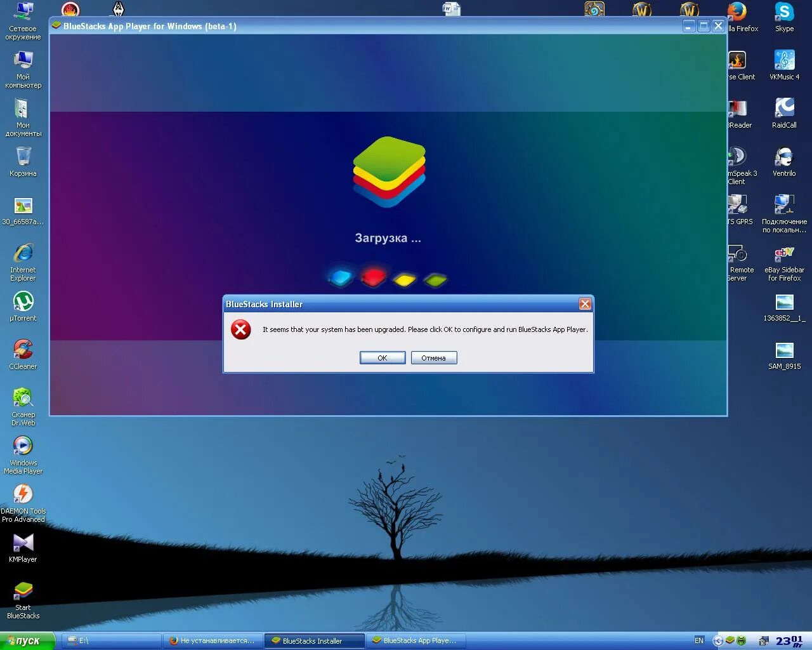Select the SAM_8915 image file
This screenshot has width=812, height=650.
[x=785, y=355]
